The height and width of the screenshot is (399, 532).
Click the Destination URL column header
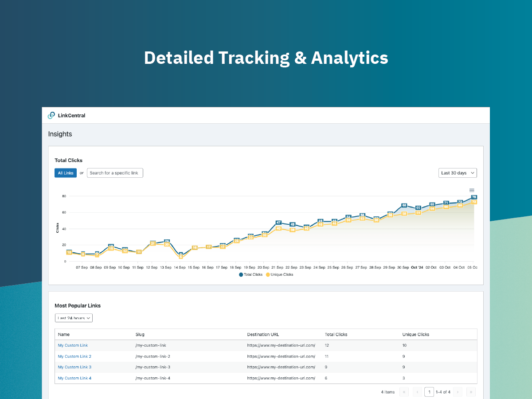[263, 334]
